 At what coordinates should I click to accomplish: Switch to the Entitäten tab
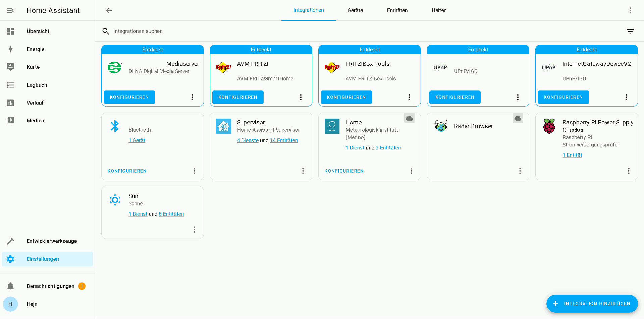(397, 10)
